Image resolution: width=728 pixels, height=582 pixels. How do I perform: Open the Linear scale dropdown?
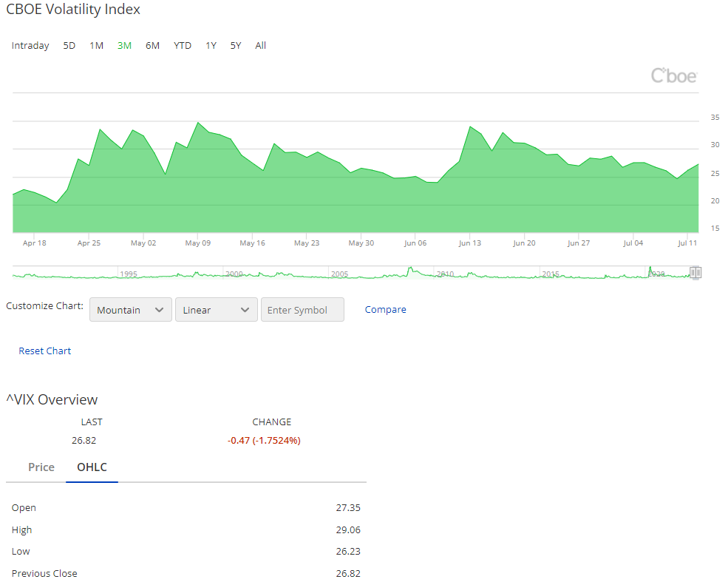(x=217, y=310)
